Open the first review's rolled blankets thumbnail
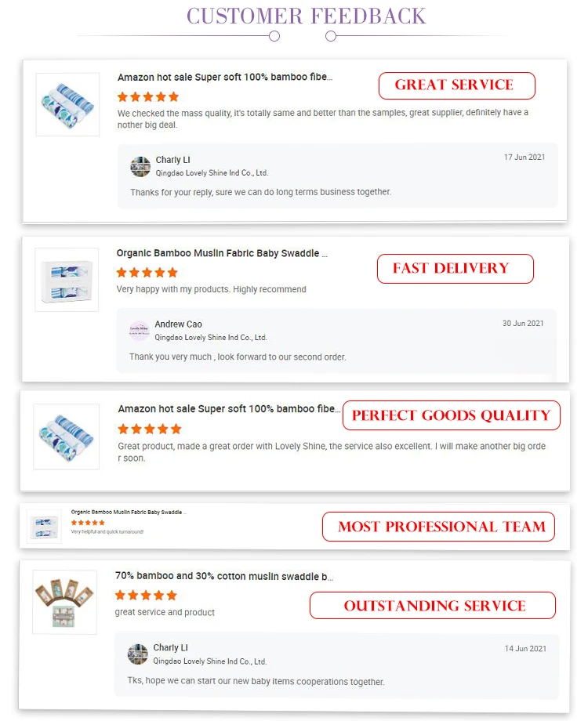The width and height of the screenshot is (588, 721). pyautogui.click(x=67, y=104)
